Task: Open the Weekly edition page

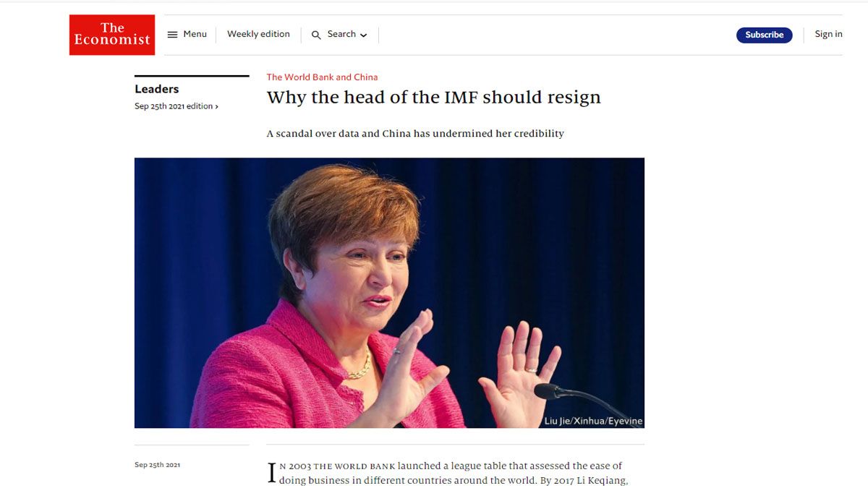Action: pyautogui.click(x=258, y=34)
